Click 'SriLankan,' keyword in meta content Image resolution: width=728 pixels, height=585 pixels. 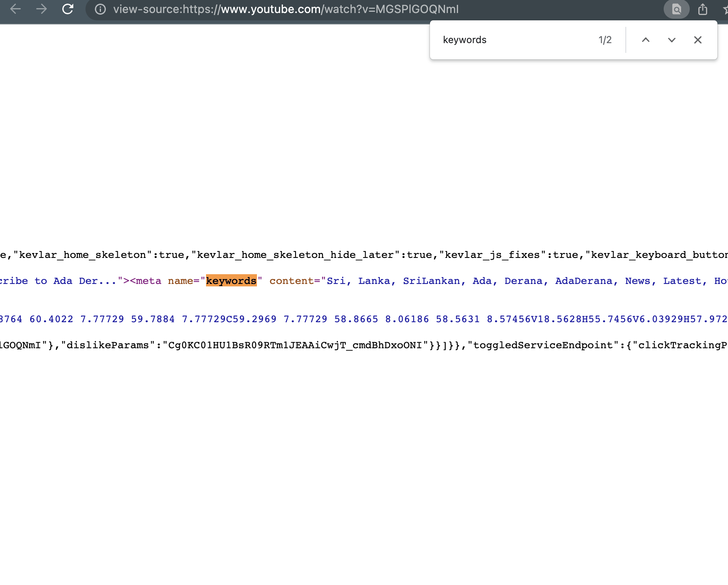434,281
